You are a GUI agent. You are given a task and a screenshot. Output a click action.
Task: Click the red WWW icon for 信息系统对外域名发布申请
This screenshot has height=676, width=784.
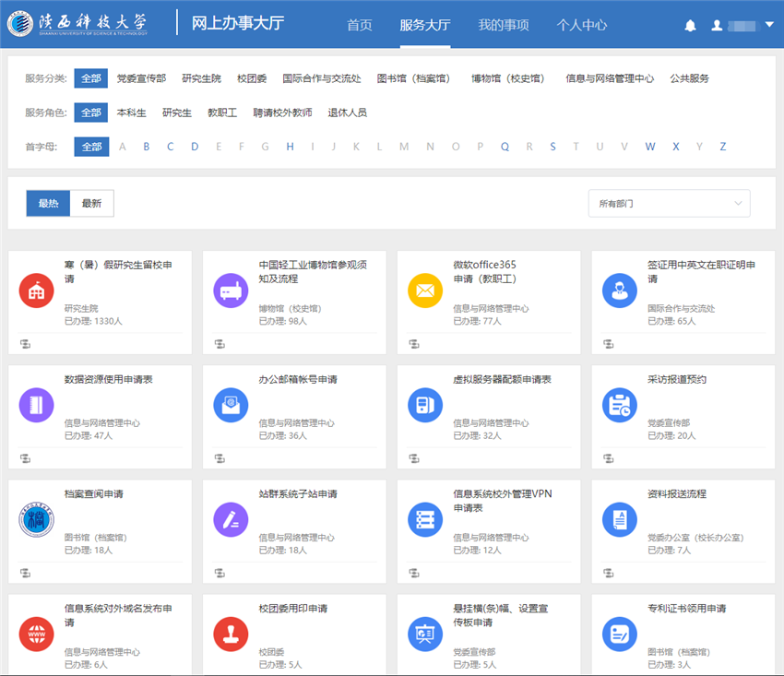(36, 634)
